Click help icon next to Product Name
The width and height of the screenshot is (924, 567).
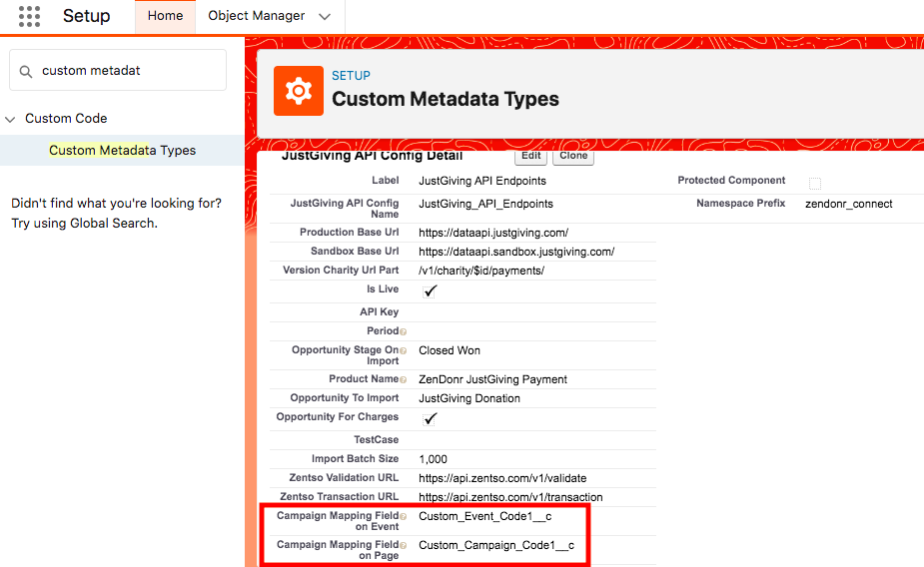coord(403,380)
